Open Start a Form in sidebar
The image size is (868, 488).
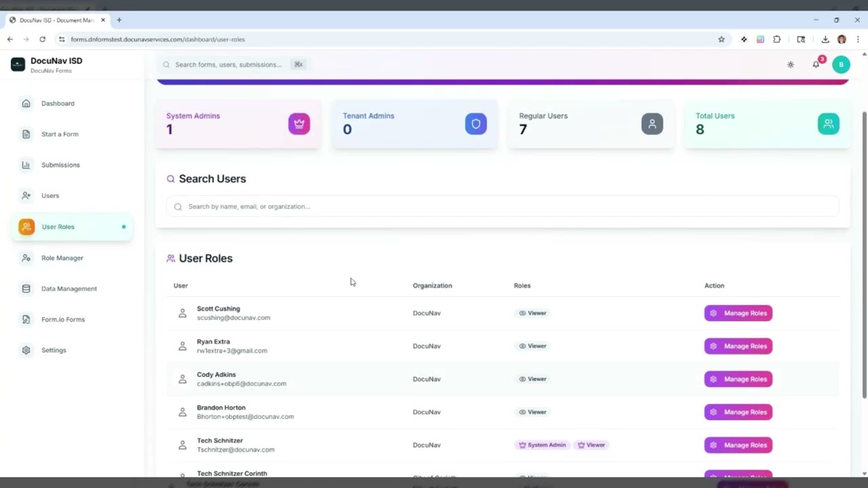point(71,134)
